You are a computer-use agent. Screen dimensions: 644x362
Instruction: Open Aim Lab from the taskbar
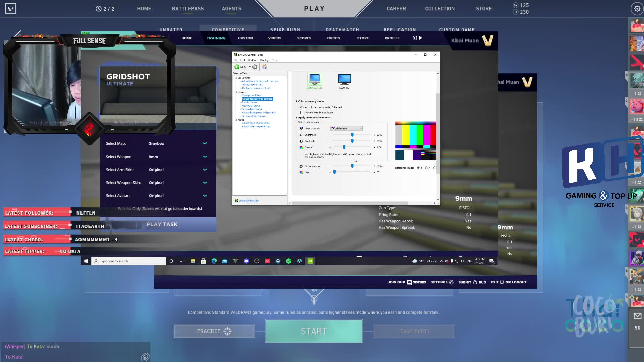300,261
